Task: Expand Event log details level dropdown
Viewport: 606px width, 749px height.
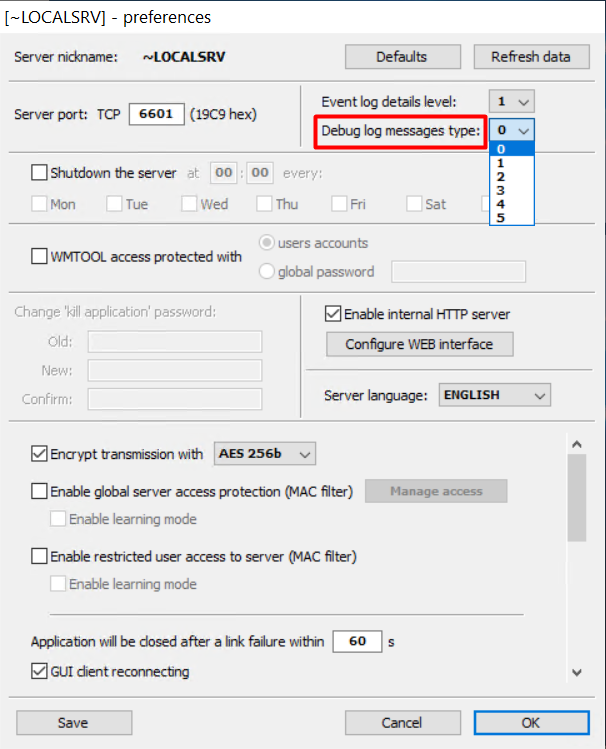Action: pos(512,101)
